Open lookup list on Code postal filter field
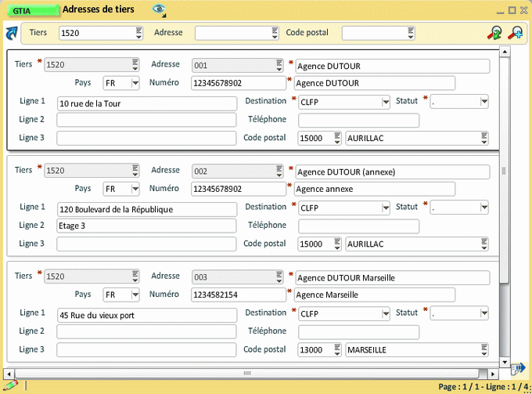 tap(411, 33)
